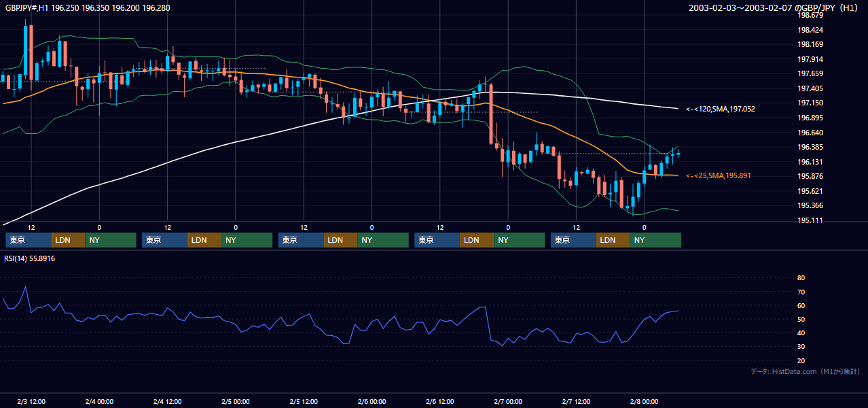Viewport: 868px width, 408px height.
Task: Select the 197.914 price level
Action: point(811,59)
